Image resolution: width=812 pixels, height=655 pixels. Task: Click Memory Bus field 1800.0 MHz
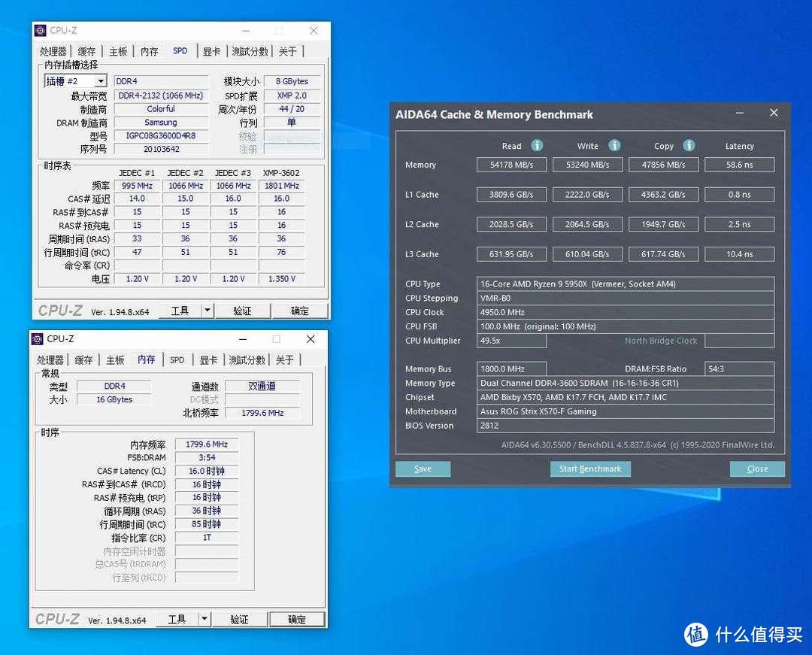pos(511,368)
